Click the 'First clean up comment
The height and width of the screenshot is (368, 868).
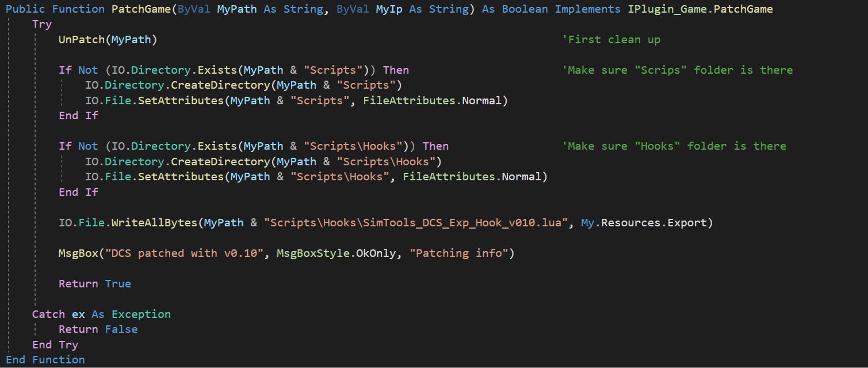coord(611,40)
